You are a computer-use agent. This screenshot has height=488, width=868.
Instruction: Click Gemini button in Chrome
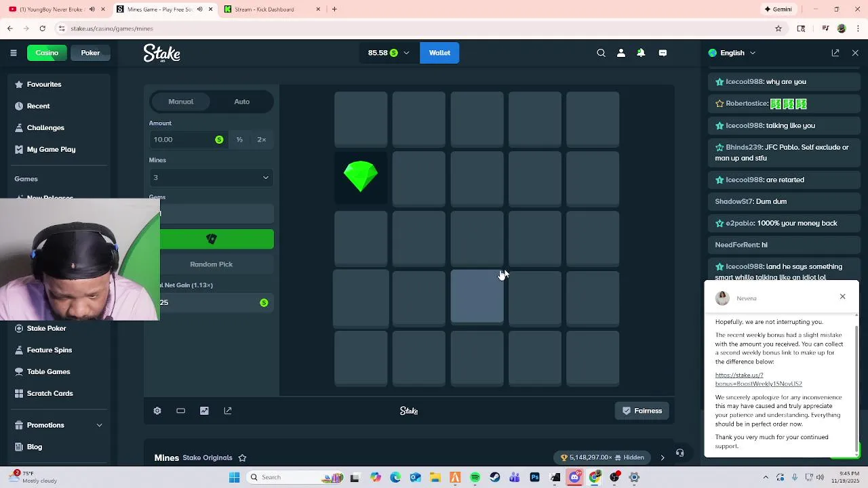pos(778,9)
